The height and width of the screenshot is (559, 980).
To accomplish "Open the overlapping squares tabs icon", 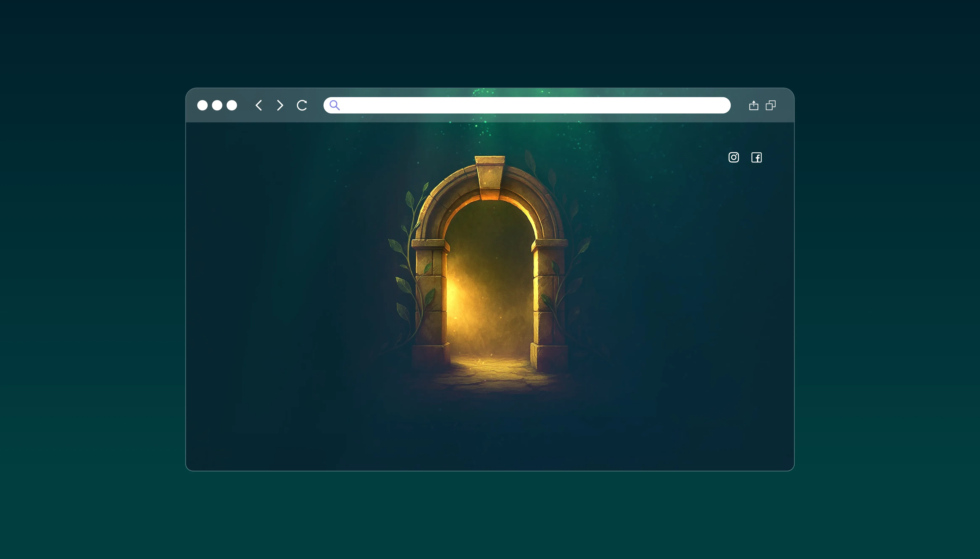I will click(x=771, y=105).
